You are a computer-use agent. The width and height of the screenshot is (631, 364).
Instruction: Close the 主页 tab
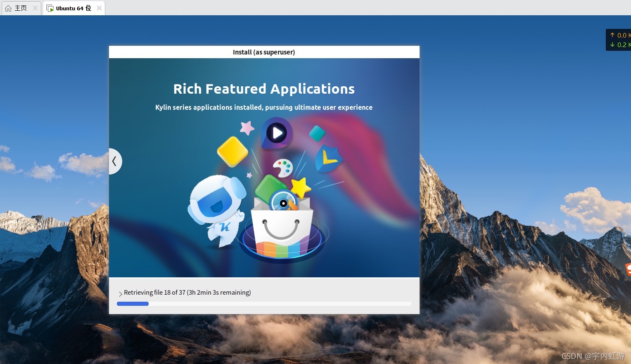point(35,8)
